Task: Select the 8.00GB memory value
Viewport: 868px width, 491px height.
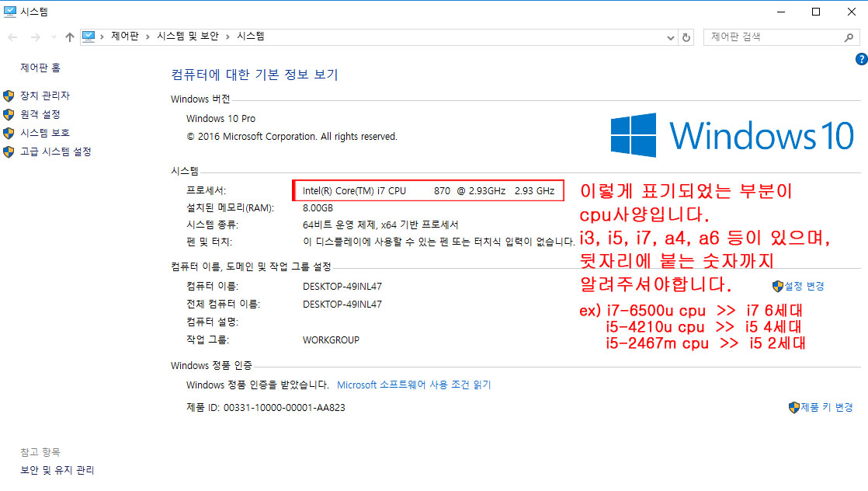Action: click(318, 207)
